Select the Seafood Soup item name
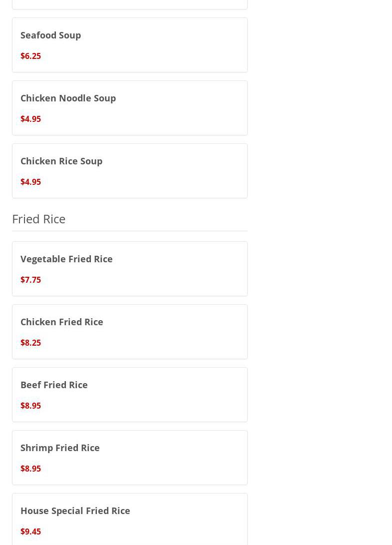The image size is (392, 545). (50, 35)
